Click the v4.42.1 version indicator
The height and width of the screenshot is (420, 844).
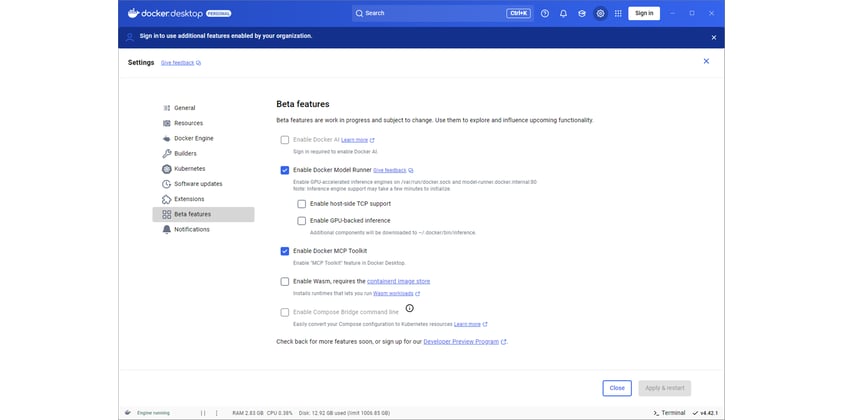click(709, 413)
